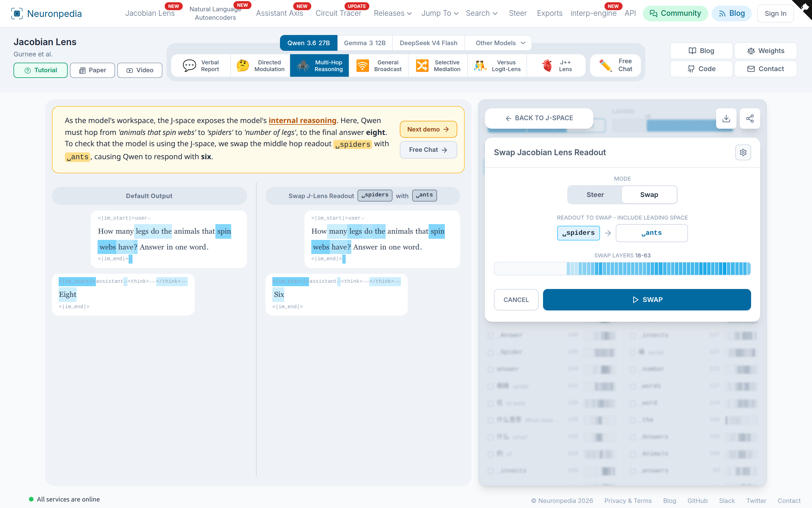
Task: Select the Gemma 3 12B model tab
Action: [x=365, y=43]
